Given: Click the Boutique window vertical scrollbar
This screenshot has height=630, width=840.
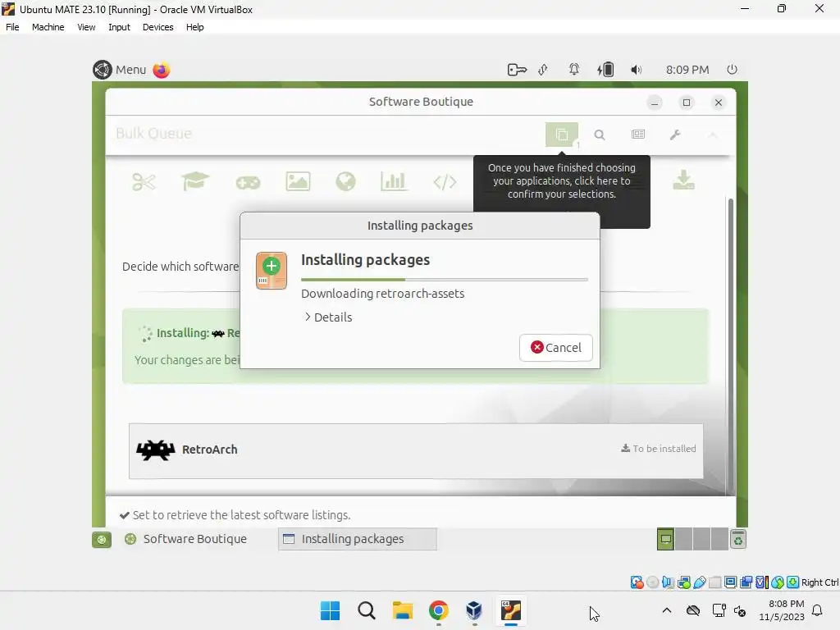Looking at the screenshot, I should [729, 345].
